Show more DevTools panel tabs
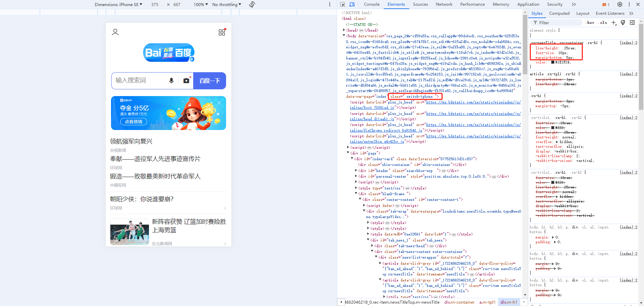Viewport: 644px width, 306px height. [574, 4]
